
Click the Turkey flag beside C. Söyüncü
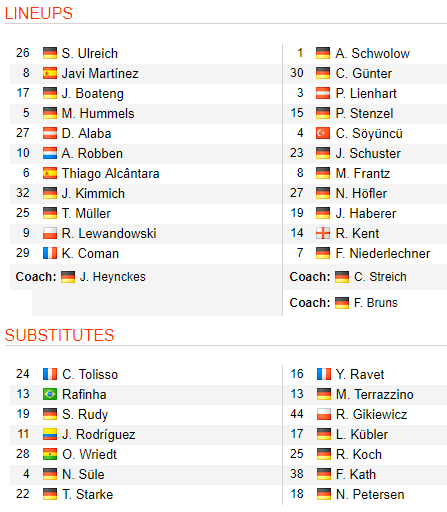(323, 133)
